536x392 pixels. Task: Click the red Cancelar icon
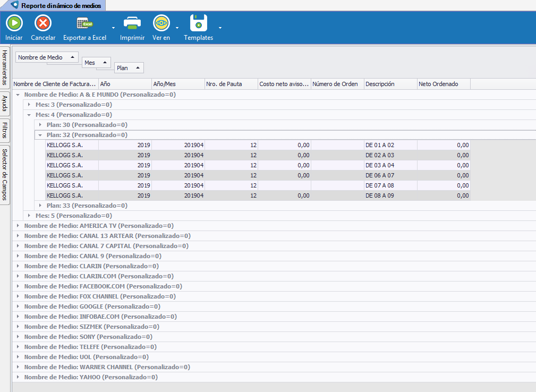coord(43,23)
